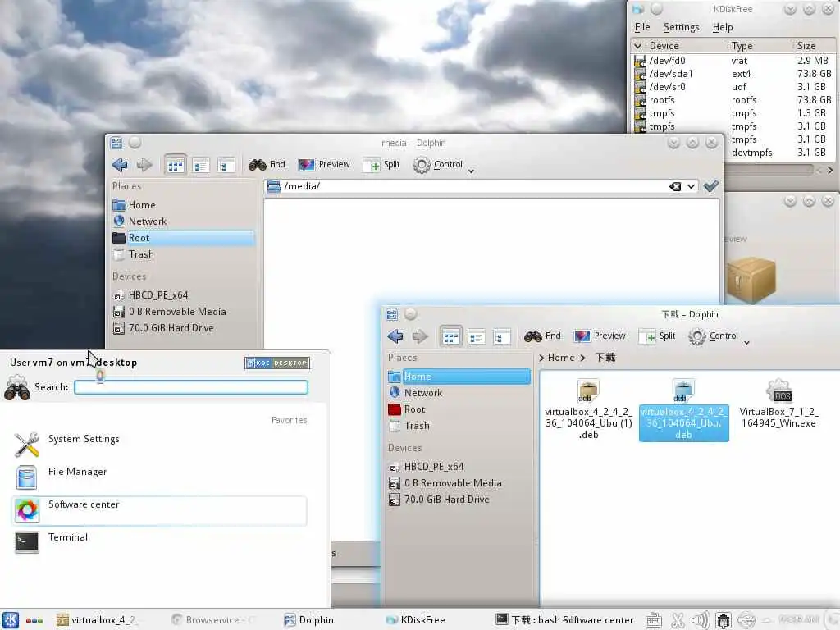The image size is (840, 630).
Task: Select red Root folder in 下載 Dolphin
Action: (x=459, y=409)
